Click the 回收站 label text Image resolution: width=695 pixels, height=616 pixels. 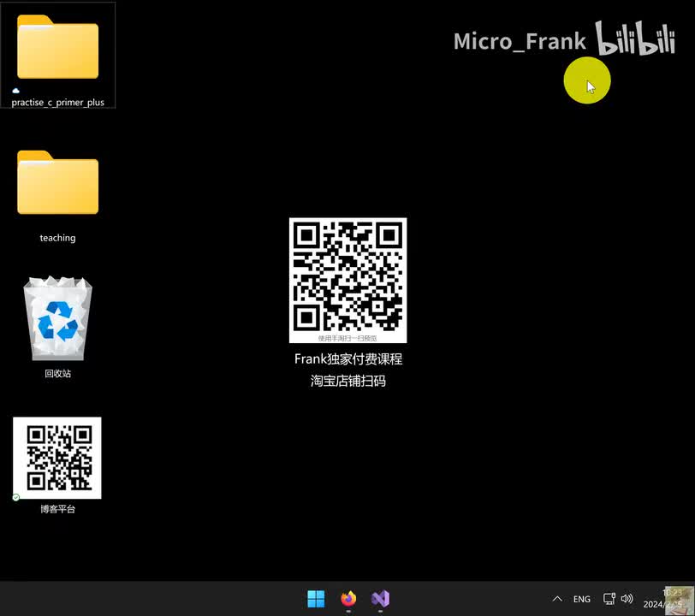[57, 374]
